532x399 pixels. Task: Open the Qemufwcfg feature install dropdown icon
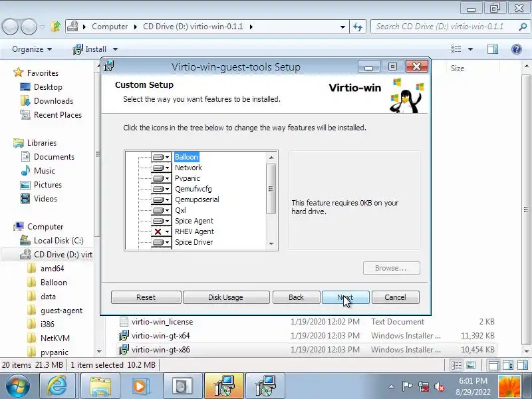[161, 189]
